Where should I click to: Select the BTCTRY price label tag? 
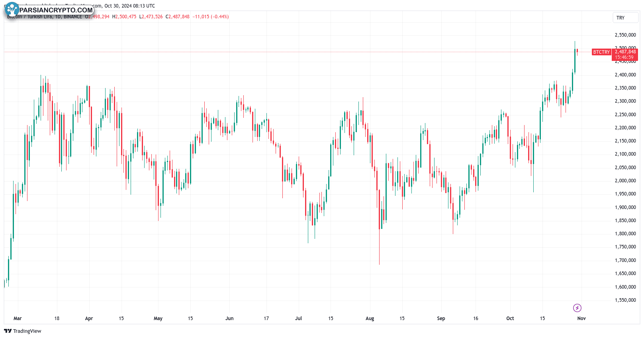[601, 52]
